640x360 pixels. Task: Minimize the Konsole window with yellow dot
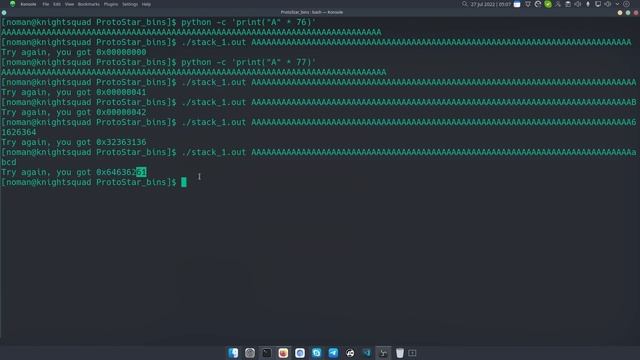(x=620, y=13)
